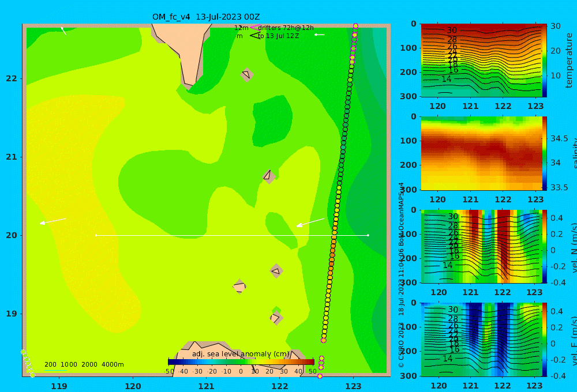This screenshot has width=577, height=392.
Task: Click the white current arrow near 119E 20N
Action: (53, 221)
